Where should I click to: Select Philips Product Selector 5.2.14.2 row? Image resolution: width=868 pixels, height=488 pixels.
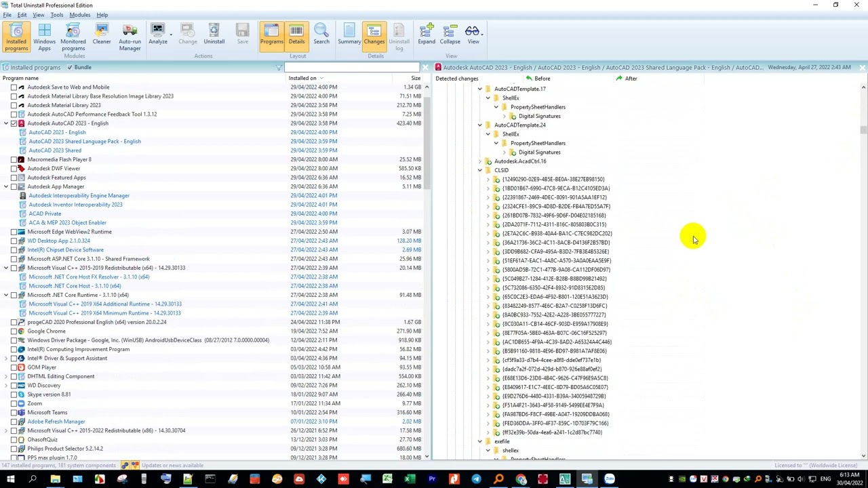pos(212,449)
